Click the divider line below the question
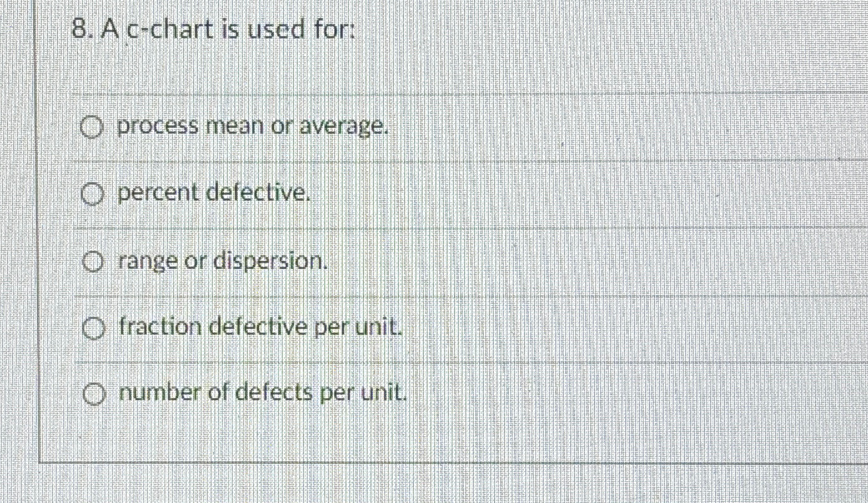The height and width of the screenshot is (503, 868). (437, 94)
